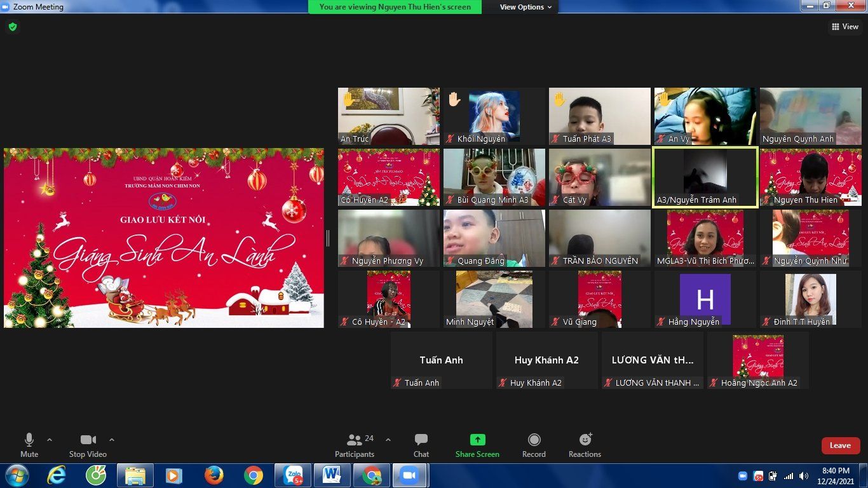The image size is (868, 488).
Task: Click the screen viewing notification banner
Action: 395,7
